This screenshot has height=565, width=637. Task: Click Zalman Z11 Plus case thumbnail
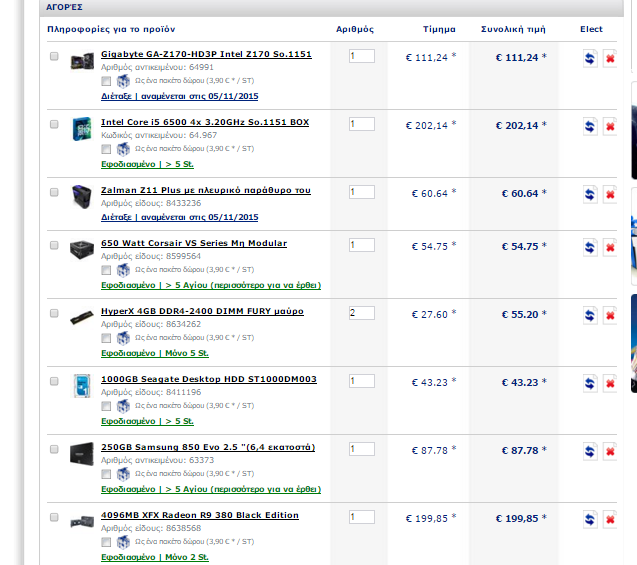pyautogui.click(x=82, y=197)
